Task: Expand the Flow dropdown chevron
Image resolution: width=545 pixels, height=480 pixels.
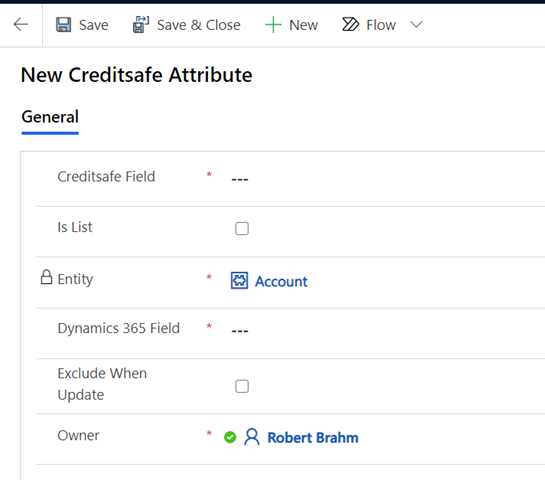Action: [x=416, y=25]
